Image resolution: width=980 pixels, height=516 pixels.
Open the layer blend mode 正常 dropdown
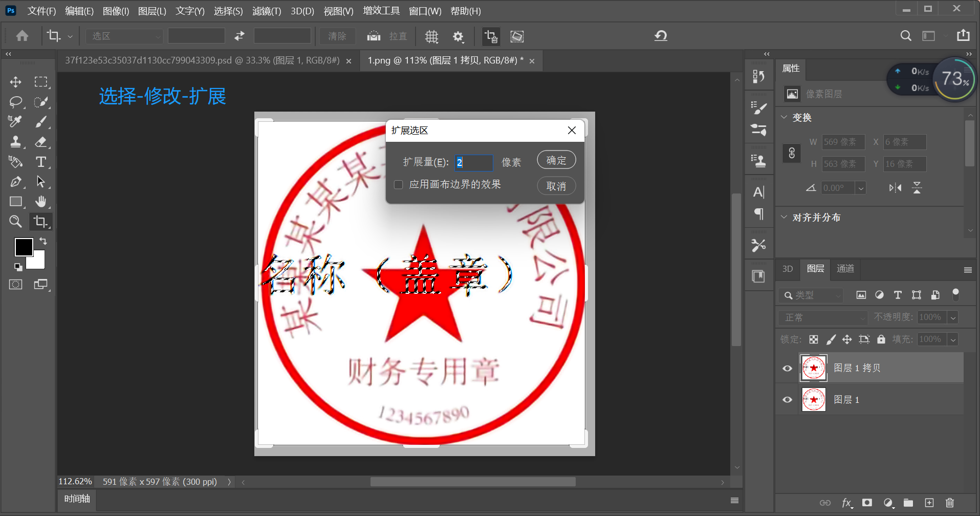coord(823,317)
